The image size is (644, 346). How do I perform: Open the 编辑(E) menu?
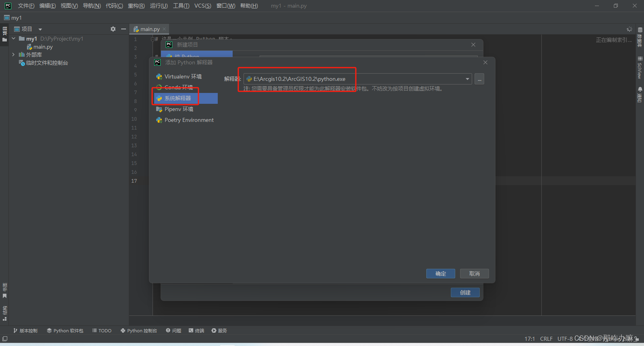click(47, 6)
